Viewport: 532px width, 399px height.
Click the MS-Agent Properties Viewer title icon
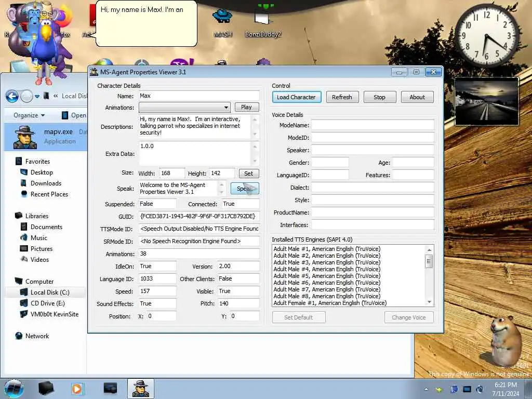pyautogui.click(x=94, y=72)
